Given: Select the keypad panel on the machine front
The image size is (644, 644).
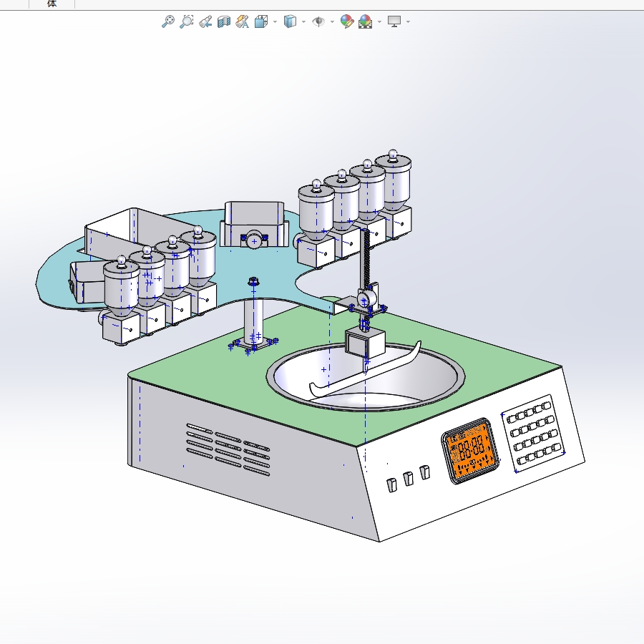Looking at the screenshot, I should (533, 434).
